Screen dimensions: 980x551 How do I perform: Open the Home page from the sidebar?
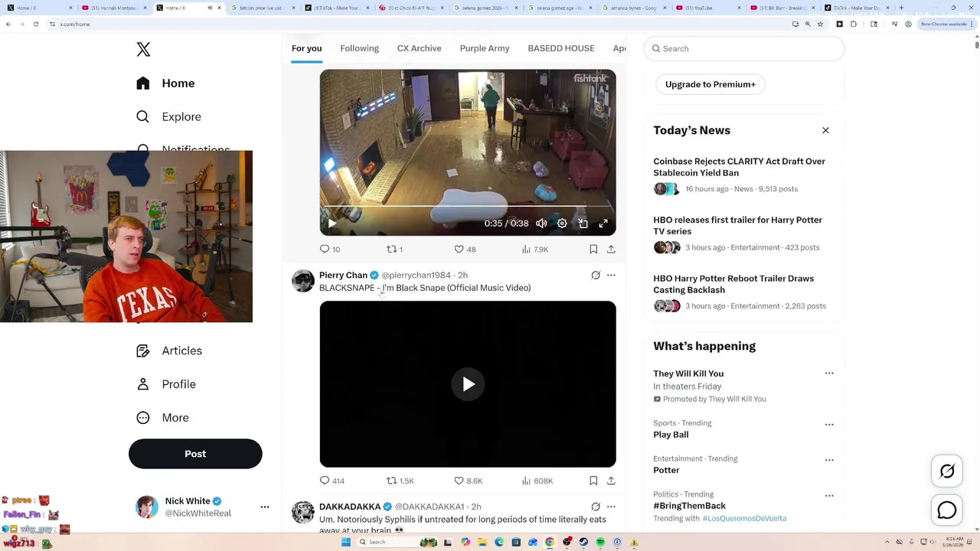(x=165, y=83)
